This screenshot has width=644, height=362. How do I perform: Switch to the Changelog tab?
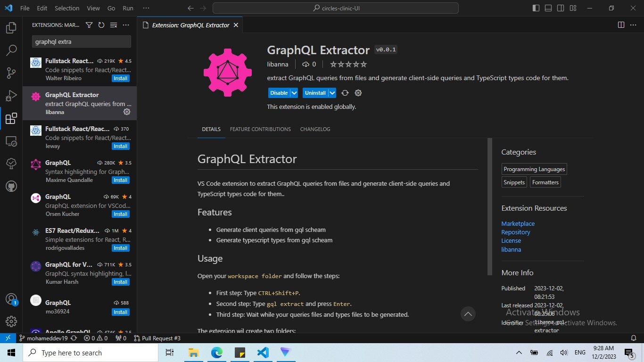coord(315,129)
